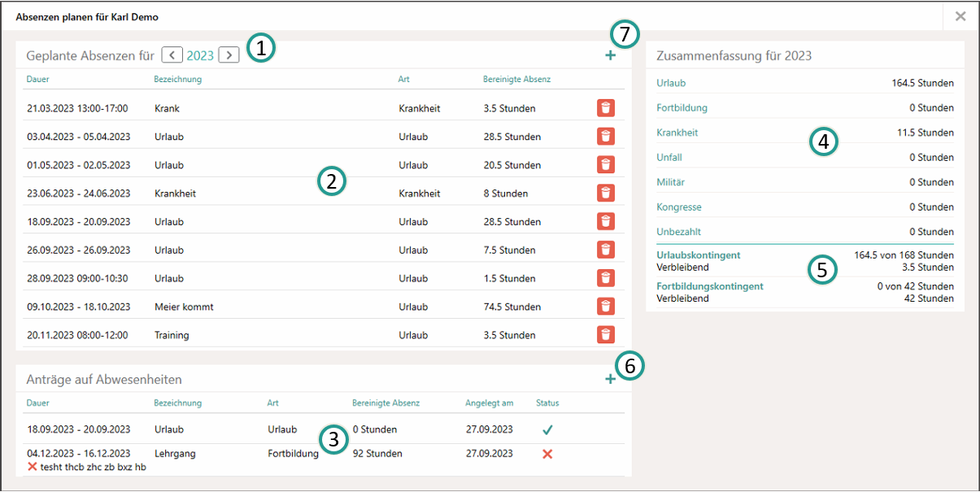Select the Meier kommt designation cell
The image size is (980, 492).
[184, 307]
